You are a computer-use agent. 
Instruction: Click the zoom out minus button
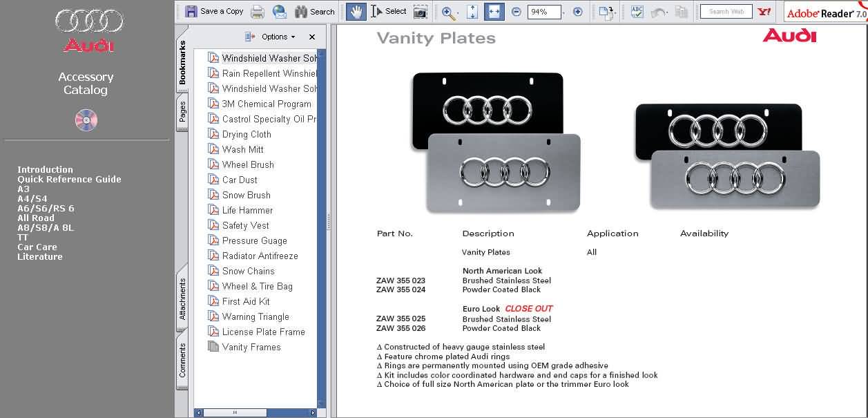pos(517,12)
